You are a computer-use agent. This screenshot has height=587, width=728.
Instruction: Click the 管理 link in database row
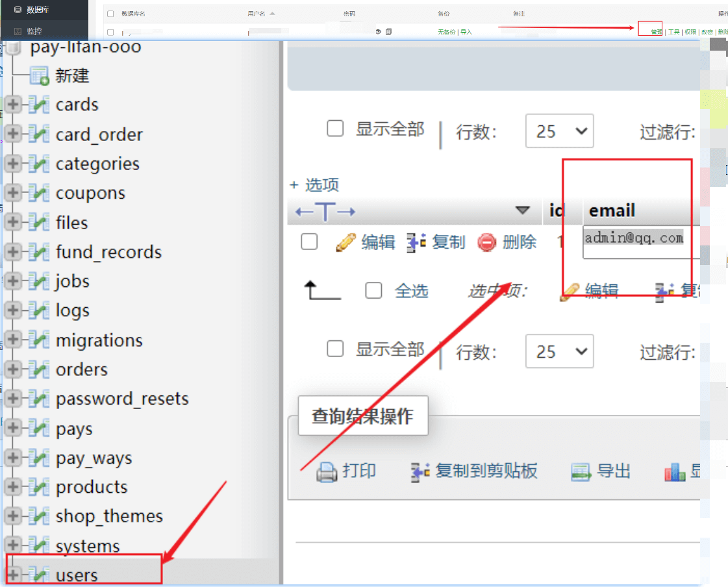click(x=657, y=32)
